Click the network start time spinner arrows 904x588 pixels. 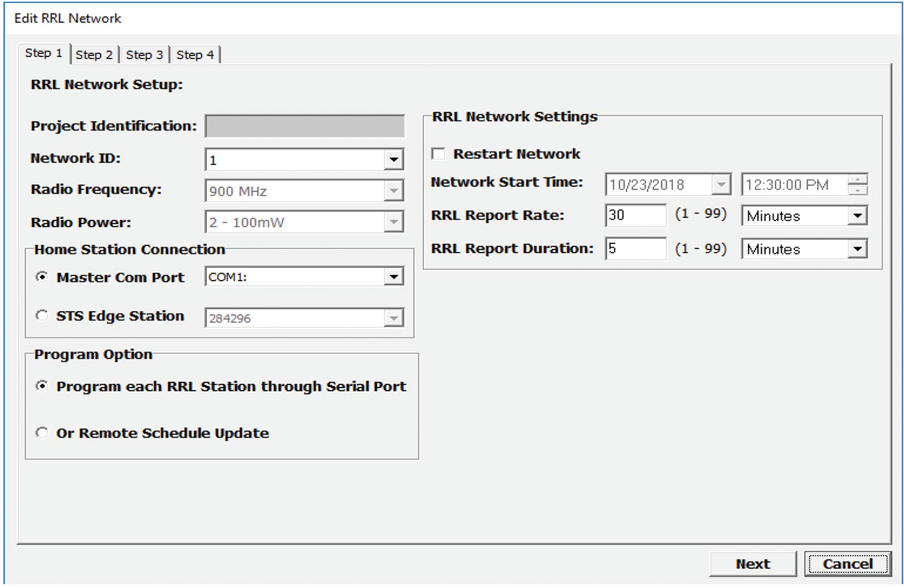(857, 184)
